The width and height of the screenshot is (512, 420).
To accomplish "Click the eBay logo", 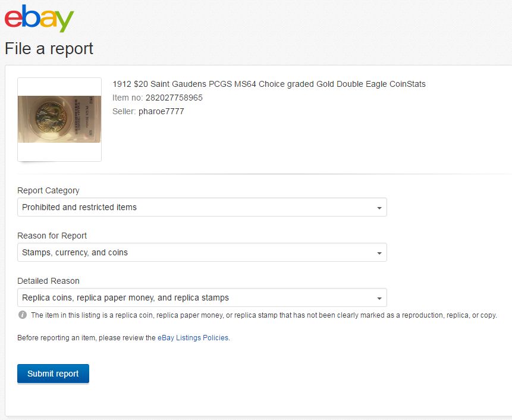I will 39,19.
